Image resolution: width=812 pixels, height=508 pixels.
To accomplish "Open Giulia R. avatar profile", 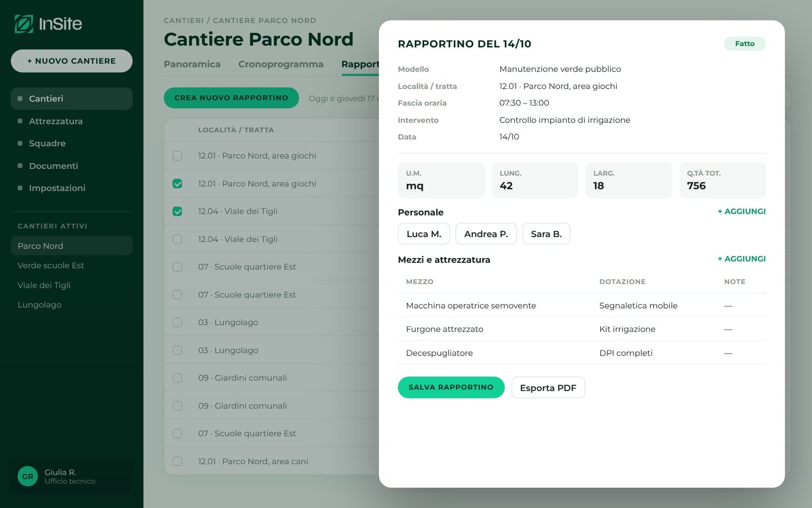I will point(28,477).
